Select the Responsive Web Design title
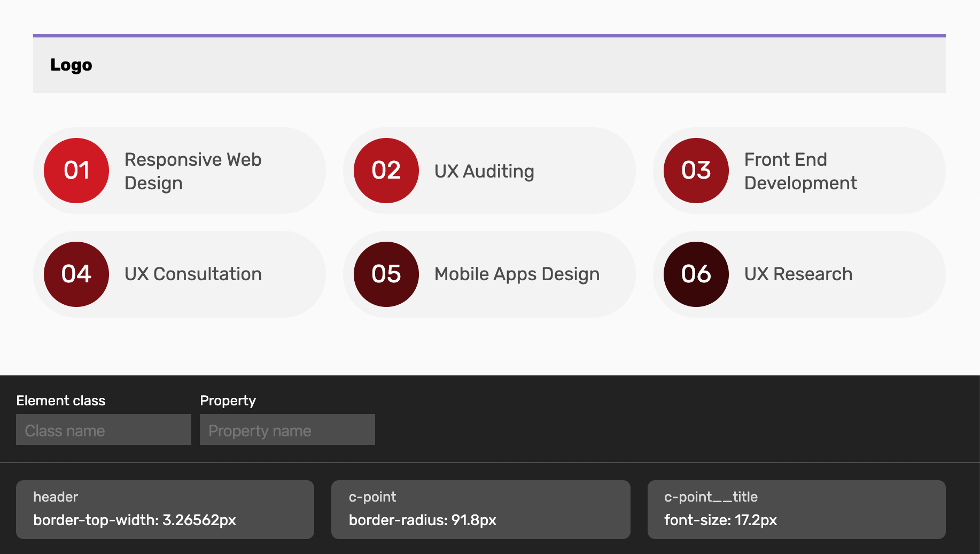 [x=193, y=171]
